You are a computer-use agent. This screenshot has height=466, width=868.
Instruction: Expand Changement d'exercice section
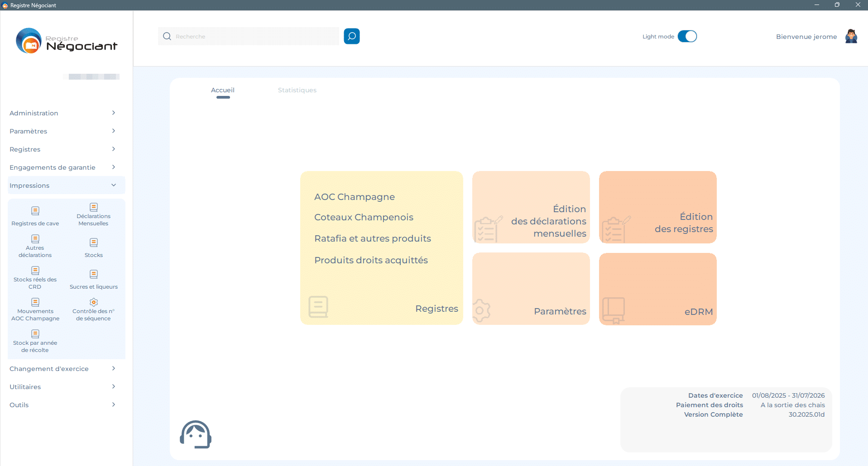pyautogui.click(x=62, y=369)
